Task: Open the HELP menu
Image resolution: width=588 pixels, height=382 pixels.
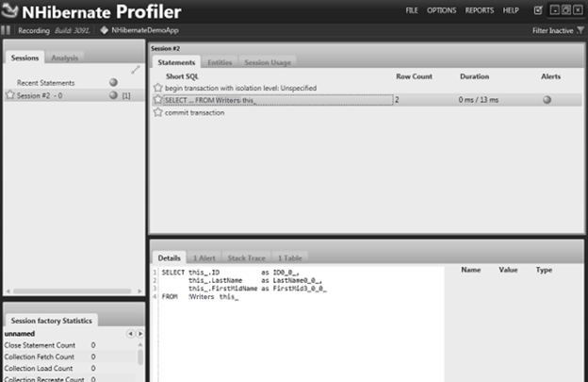Action: (x=511, y=10)
